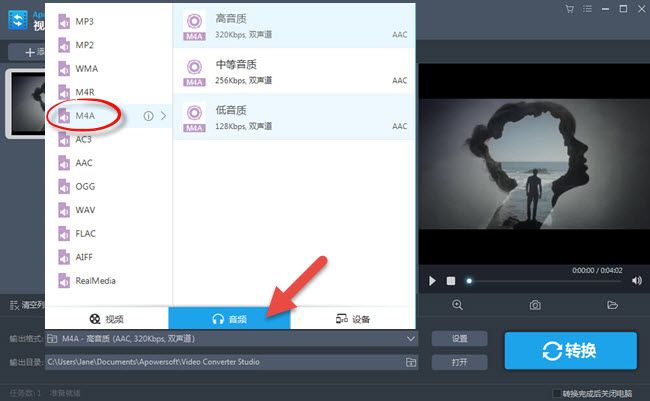This screenshot has height=401, width=650.
Task: Choose 中等音质 256Kbps M4A preset
Action: point(294,71)
